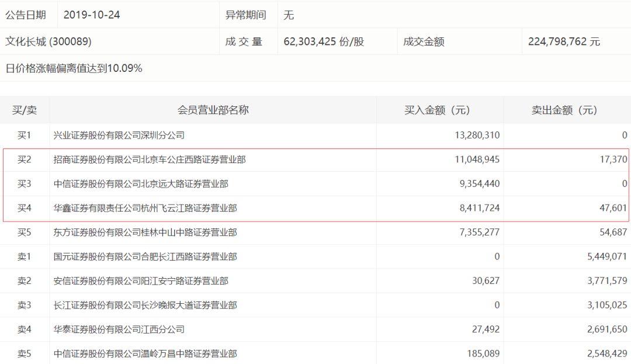Select sell amount 3,771,579
The image size is (631, 364).
(x=607, y=281)
